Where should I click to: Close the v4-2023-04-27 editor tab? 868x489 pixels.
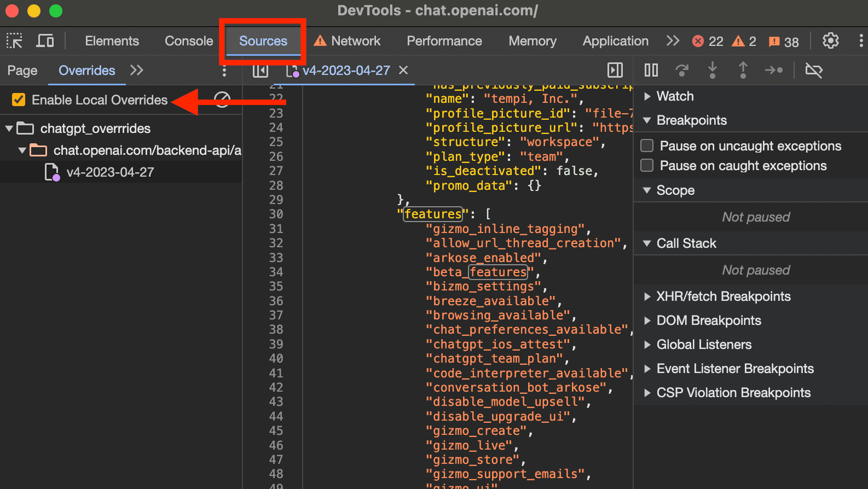click(403, 70)
